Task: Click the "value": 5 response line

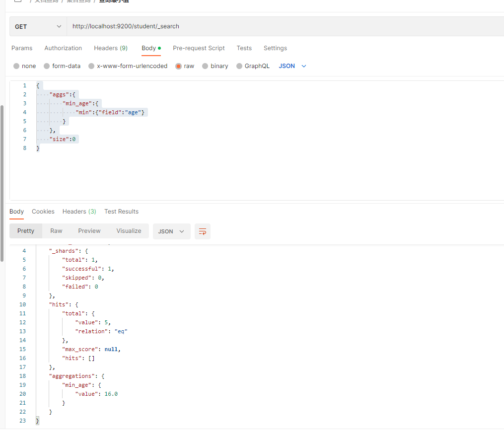Action: (x=93, y=322)
